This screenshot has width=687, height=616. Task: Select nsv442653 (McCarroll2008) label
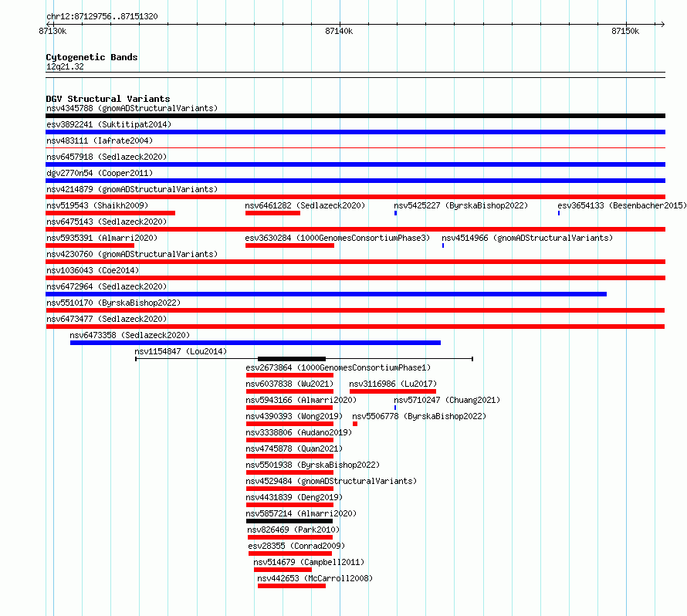click(x=315, y=578)
